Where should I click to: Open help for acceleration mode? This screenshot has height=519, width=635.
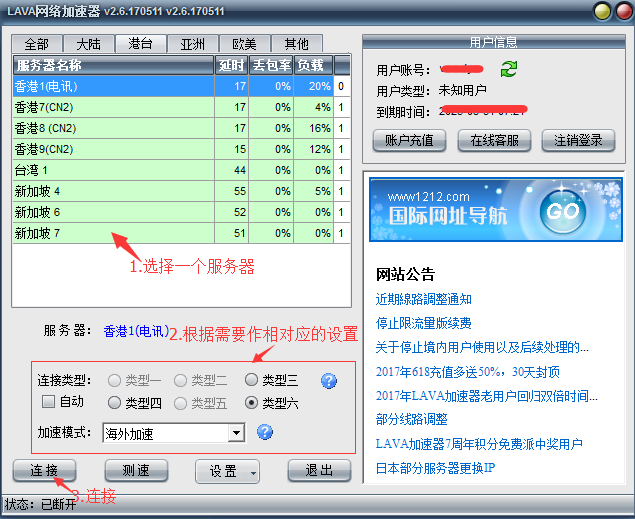265,432
